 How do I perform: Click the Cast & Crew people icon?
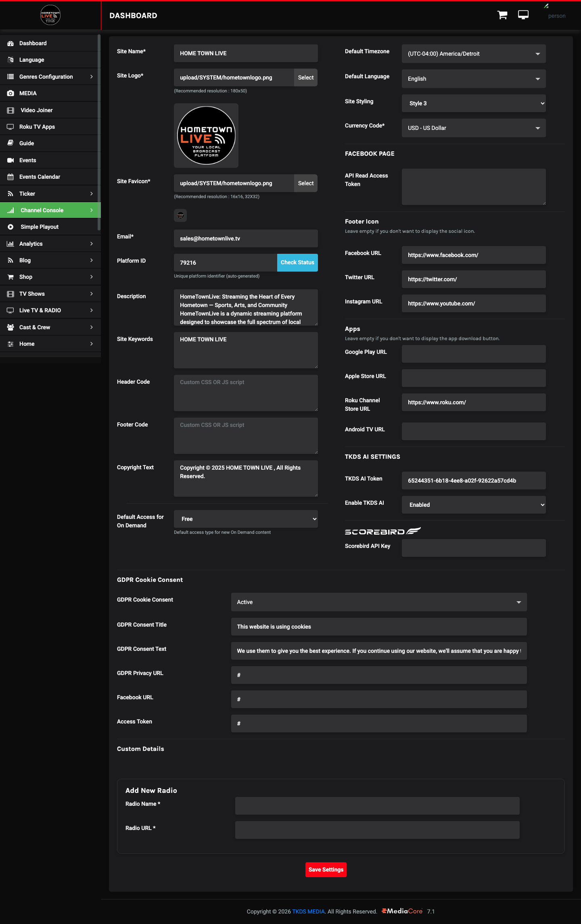click(10, 327)
